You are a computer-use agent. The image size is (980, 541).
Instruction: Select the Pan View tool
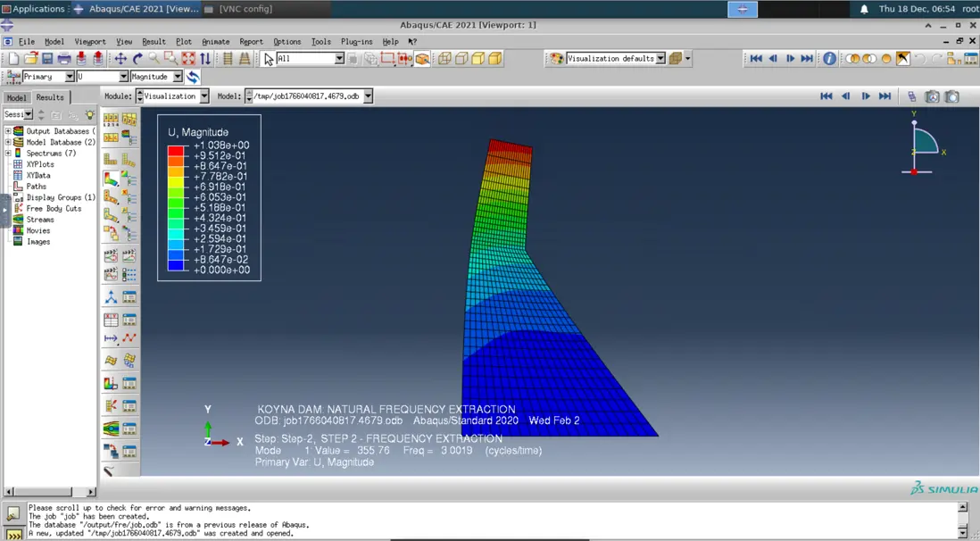(x=120, y=59)
